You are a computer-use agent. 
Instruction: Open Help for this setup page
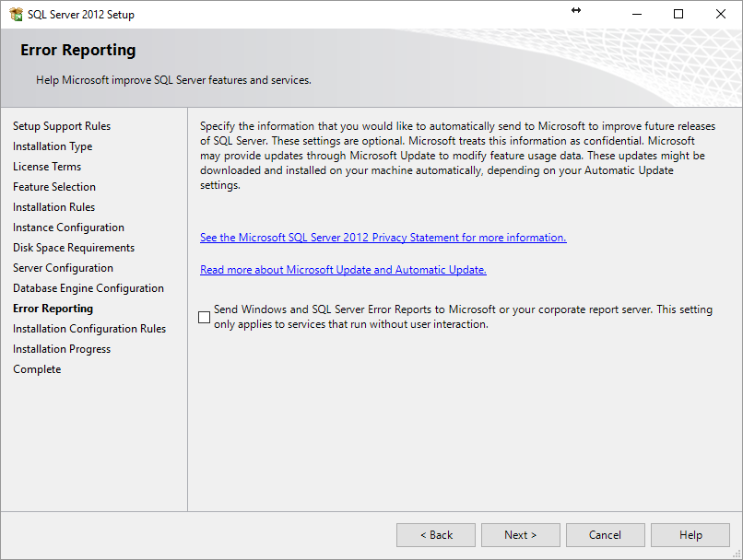[x=690, y=535]
